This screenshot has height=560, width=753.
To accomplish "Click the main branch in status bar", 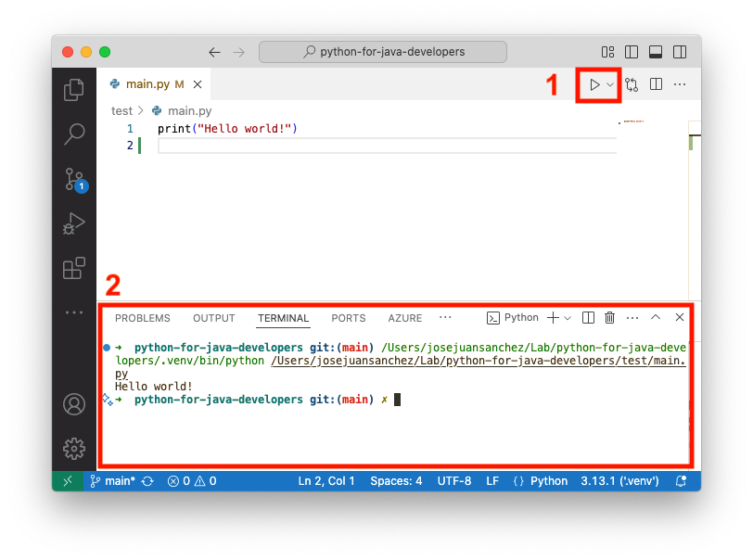I will point(113,481).
